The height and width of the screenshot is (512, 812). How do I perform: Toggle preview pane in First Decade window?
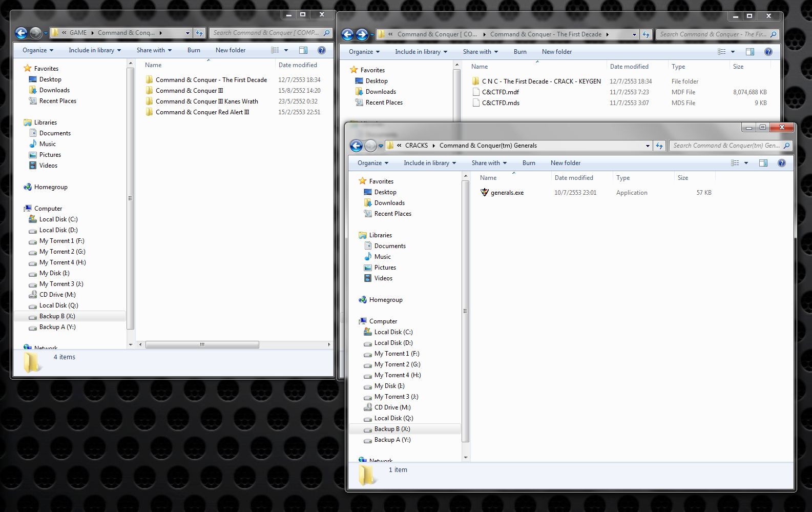tap(750, 52)
